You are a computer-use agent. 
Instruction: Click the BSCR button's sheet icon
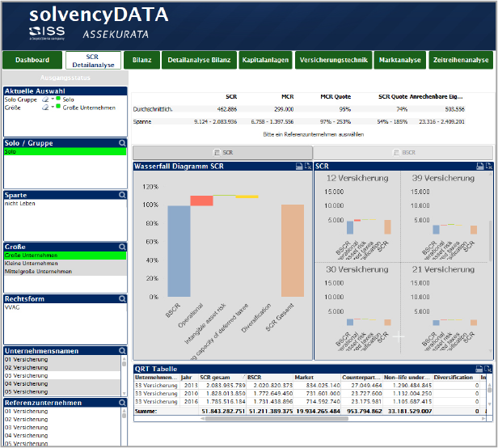pos(396,153)
